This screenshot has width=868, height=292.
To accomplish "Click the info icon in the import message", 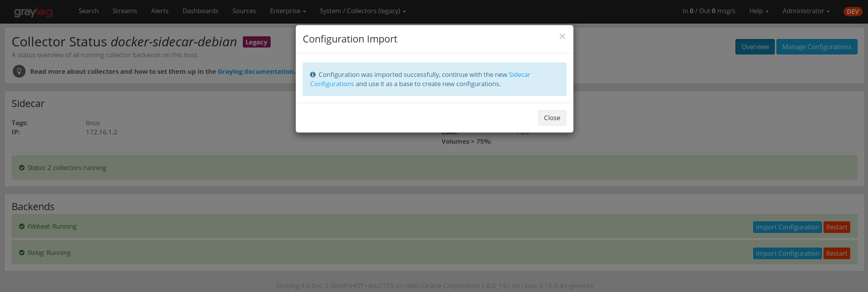I will pos(313,75).
